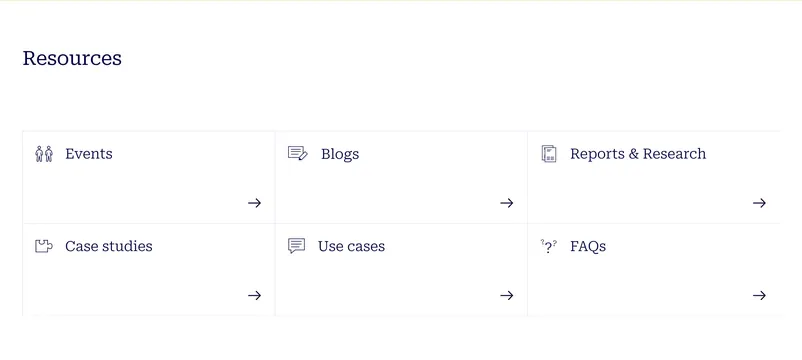
Task: Click the Resources heading
Action: coord(72,58)
